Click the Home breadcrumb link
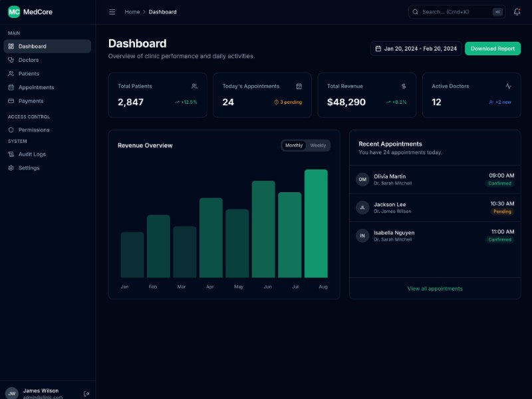 (132, 12)
